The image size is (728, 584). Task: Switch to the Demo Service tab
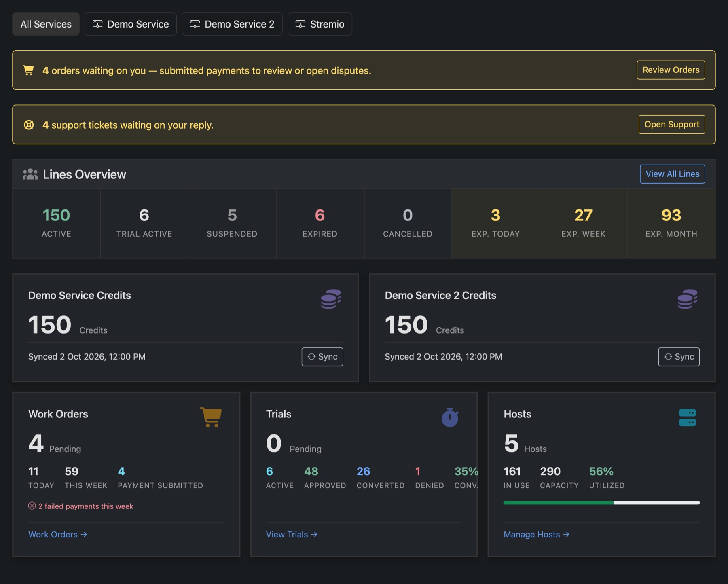(x=131, y=24)
